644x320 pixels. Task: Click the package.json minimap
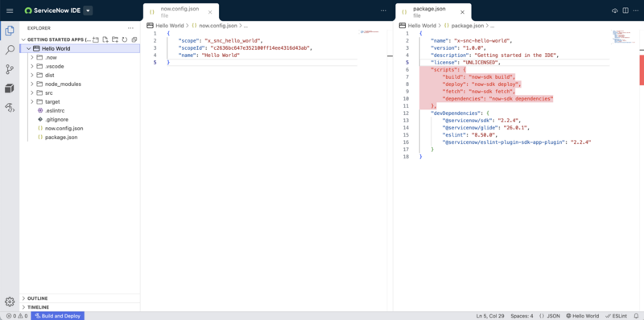[x=623, y=37]
